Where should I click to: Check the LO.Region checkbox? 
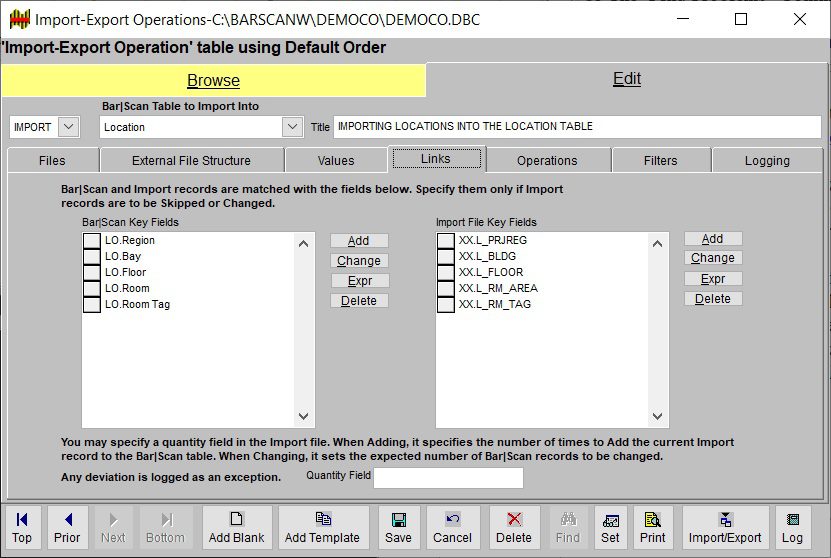(92, 241)
